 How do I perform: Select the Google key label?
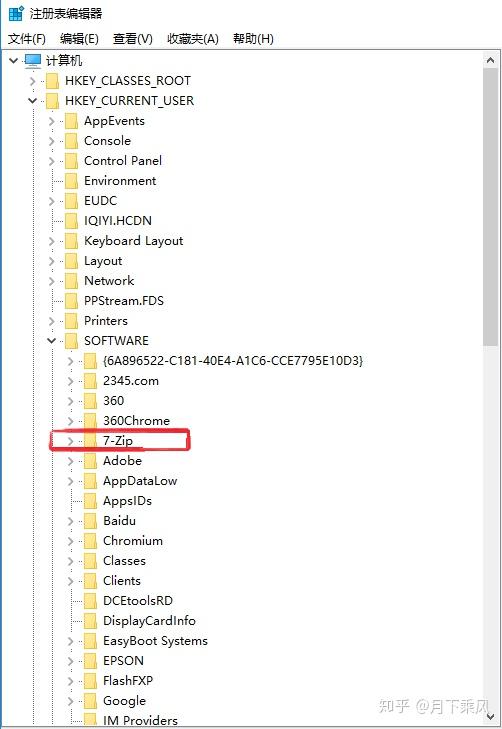(125, 701)
